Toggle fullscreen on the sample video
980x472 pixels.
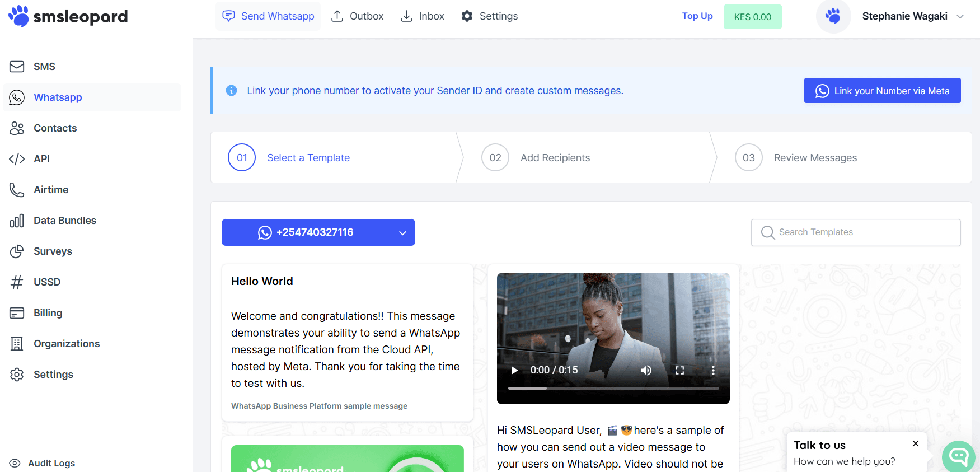(x=679, y=370)
